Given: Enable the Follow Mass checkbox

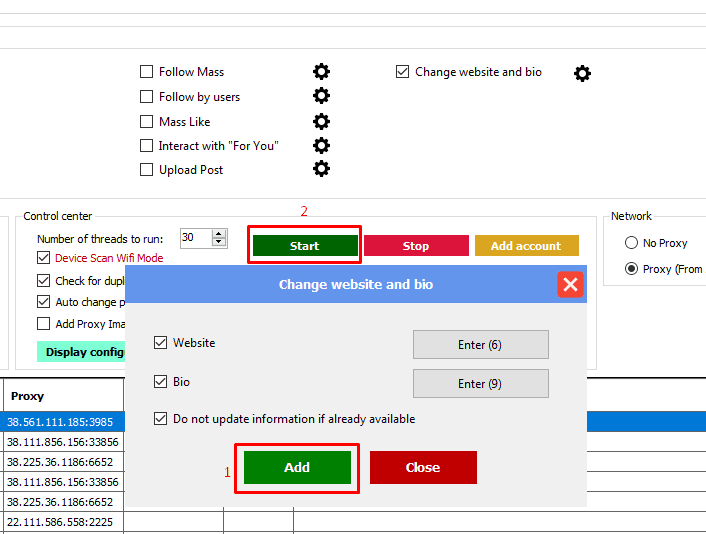Looking at the screenshot, I should [147, 72].
